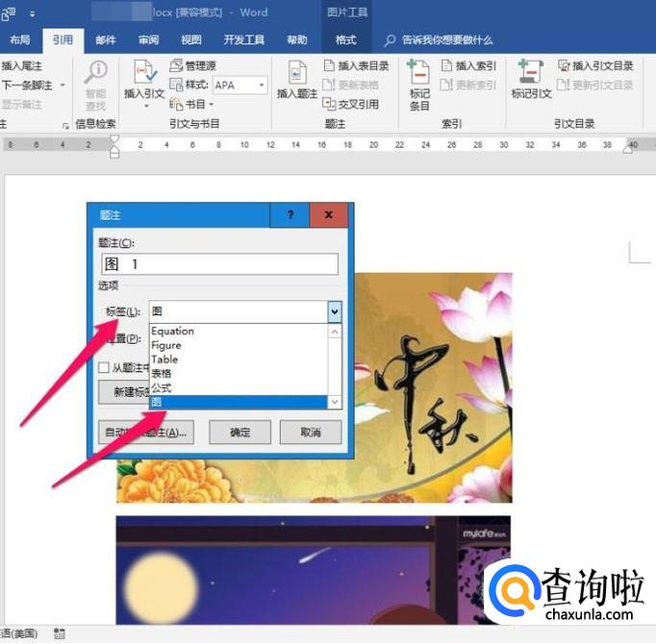Click the macro icon in the status bar

coord(60,633)
